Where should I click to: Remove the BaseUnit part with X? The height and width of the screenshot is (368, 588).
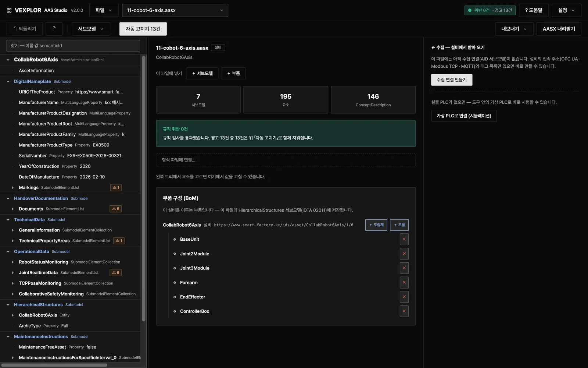404,239
